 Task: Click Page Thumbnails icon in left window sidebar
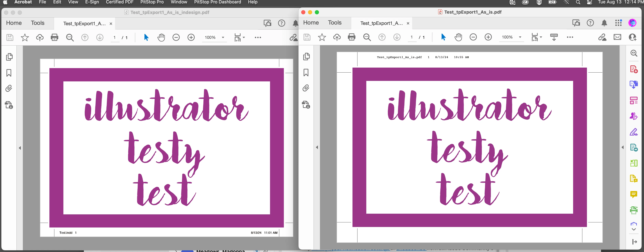click(9, 57)
